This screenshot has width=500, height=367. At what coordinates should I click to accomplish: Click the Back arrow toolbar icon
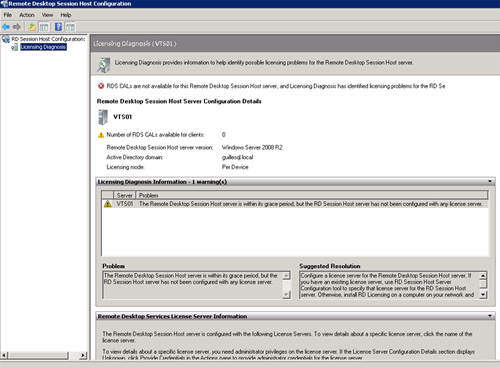[x=6, y=27]
